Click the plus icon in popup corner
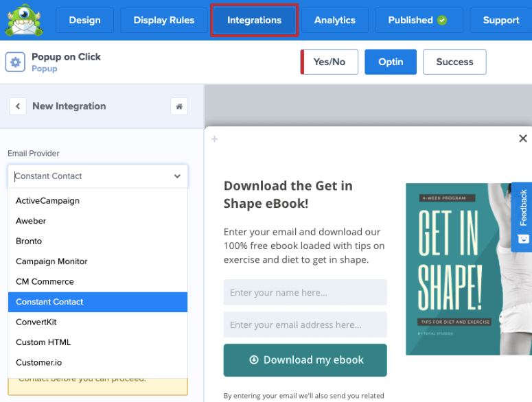The image size is (532, 402). (214, 139)
